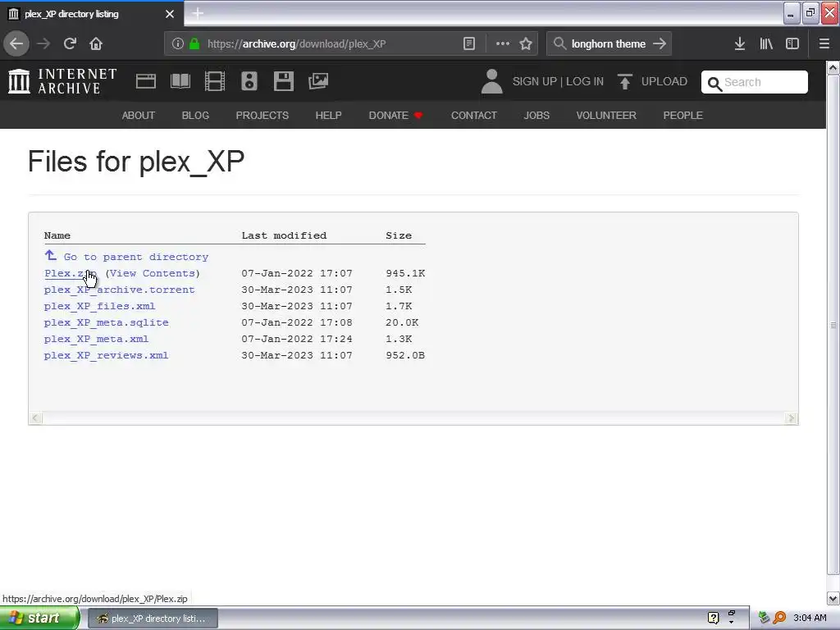Open the Firefox hamburger menu
This screenshot has height=630, width=840.
pyautogui.click(x=824, y=44)
